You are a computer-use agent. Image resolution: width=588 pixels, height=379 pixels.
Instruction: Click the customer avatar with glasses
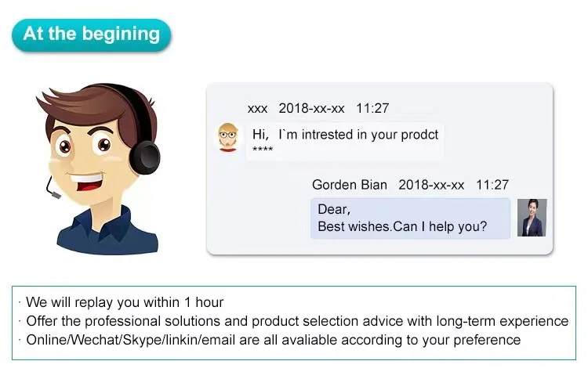pyautogui.click(x=228, y=136)
